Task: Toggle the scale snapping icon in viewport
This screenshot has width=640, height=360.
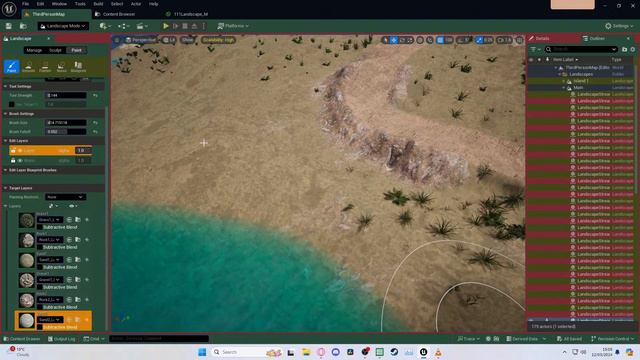Action: tap(479, 40)
